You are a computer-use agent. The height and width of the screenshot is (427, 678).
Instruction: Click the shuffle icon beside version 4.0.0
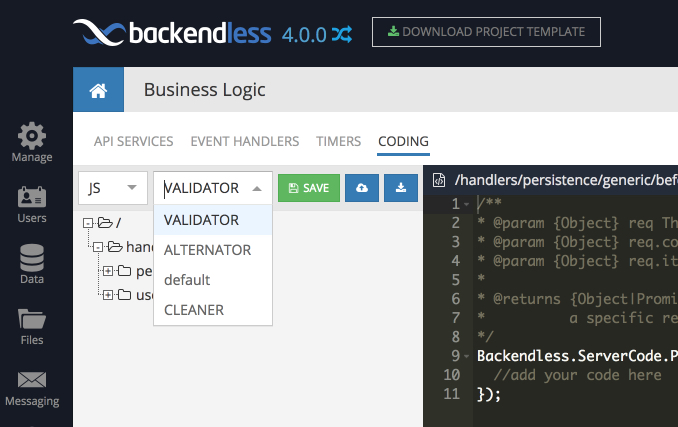pos(342,34)
